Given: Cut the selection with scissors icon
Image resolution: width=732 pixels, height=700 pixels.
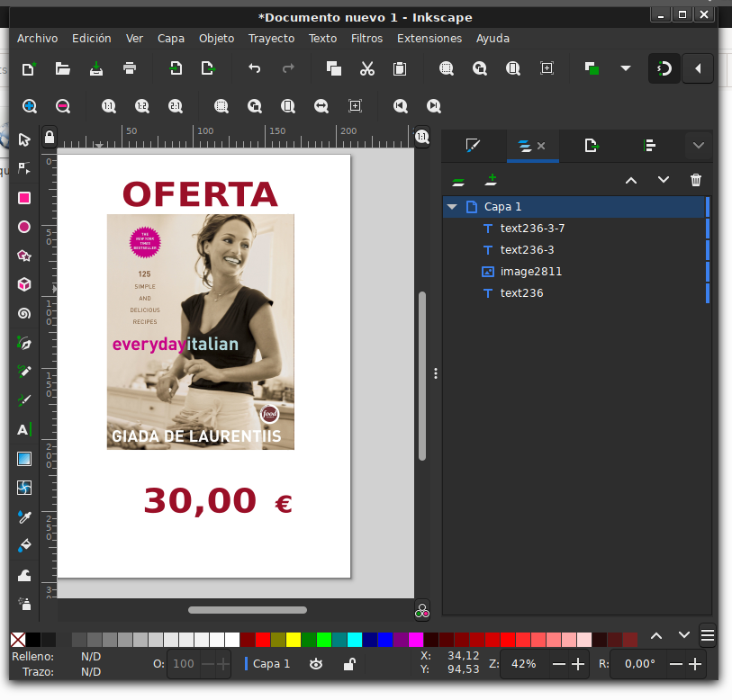Looking at the screenshot, I should [x=367, y=69].
